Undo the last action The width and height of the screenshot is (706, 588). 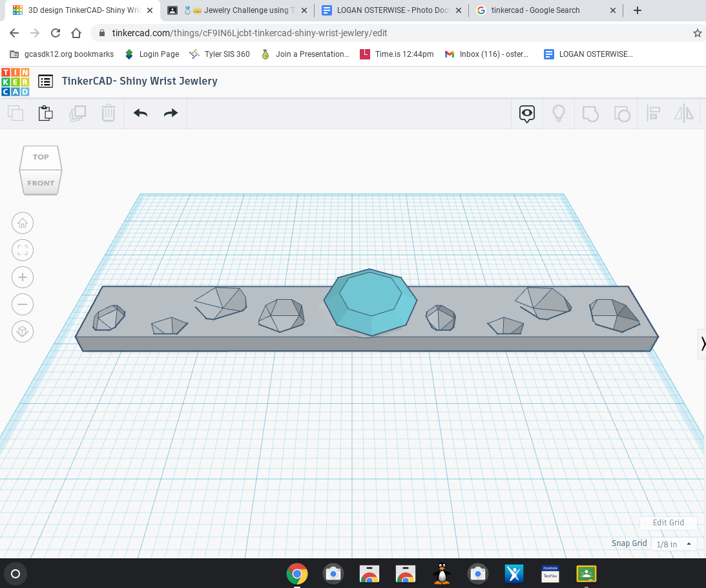click(x=140, y=113)
